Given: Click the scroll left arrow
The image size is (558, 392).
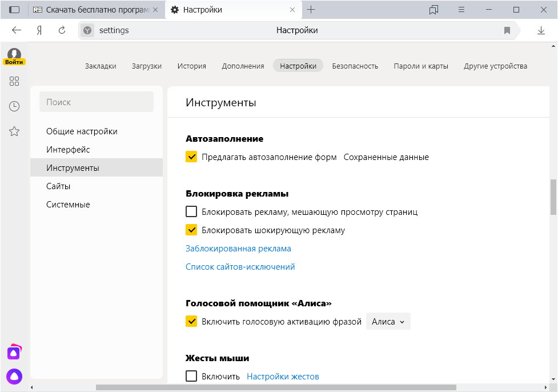Looking at the screenshot, I should [x=32, y=387].
